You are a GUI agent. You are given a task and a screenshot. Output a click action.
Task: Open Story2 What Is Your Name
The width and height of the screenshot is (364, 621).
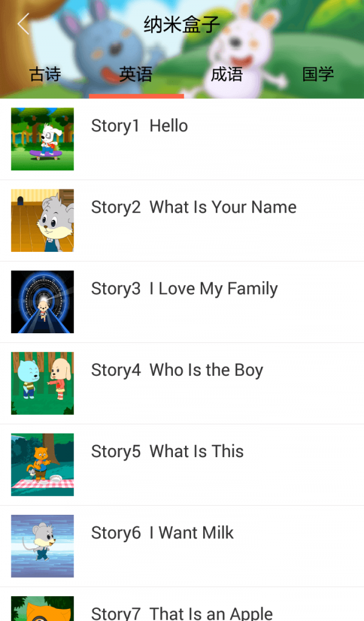coord(194,207)
